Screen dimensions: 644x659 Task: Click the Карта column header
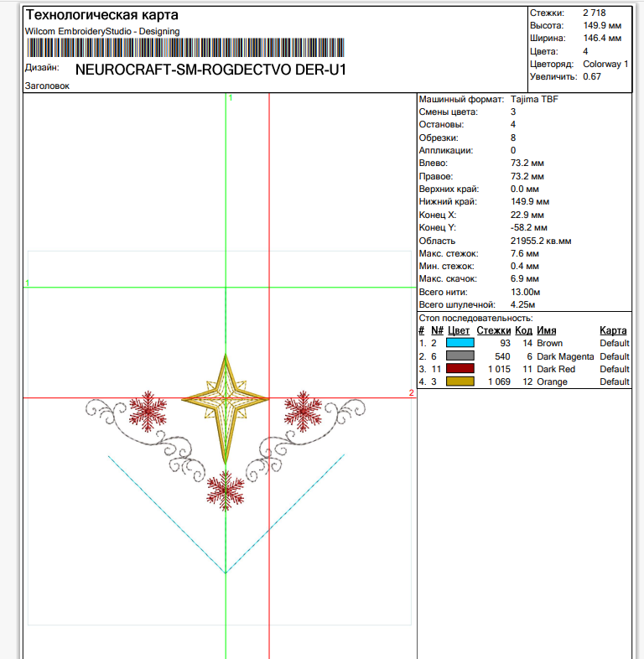click(x=614, y=330)
